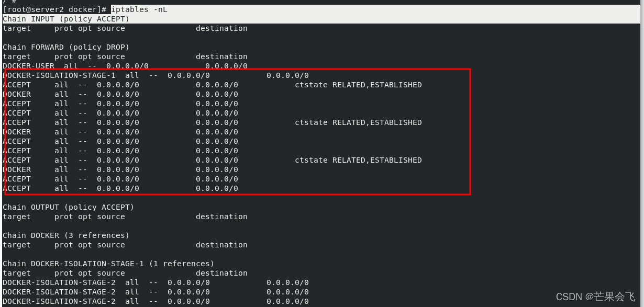The image size is (644, 307).
Task: Click the first "DOCKER-ISOLATION-STAGE-2" rule row
Action: click(156, 282)
